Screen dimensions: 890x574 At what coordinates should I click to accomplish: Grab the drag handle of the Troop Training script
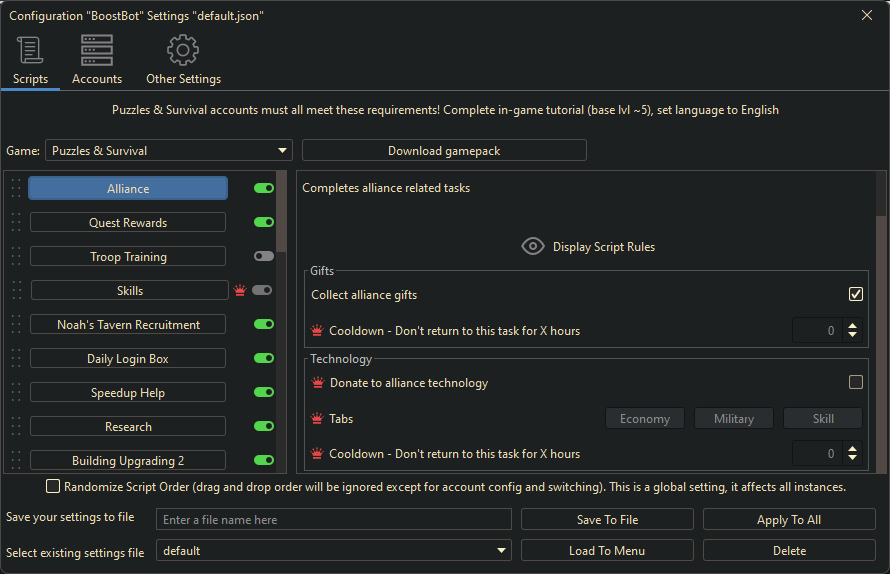[16, 256]
